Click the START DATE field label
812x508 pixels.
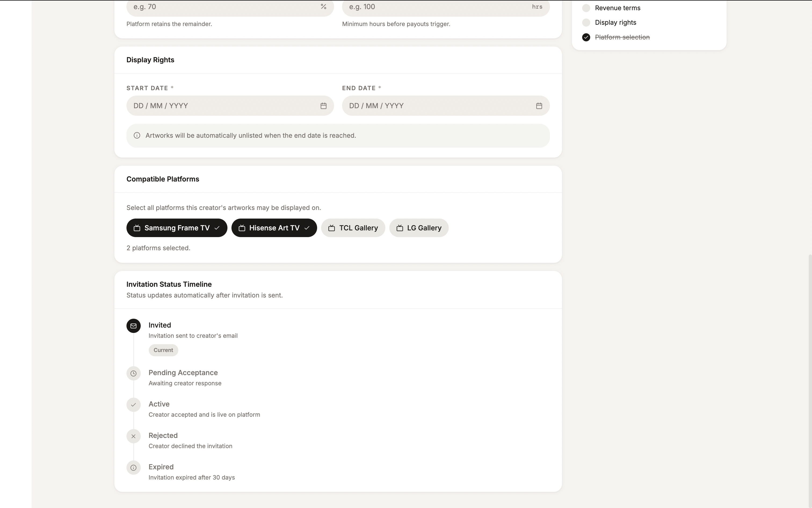coord(147,88)
